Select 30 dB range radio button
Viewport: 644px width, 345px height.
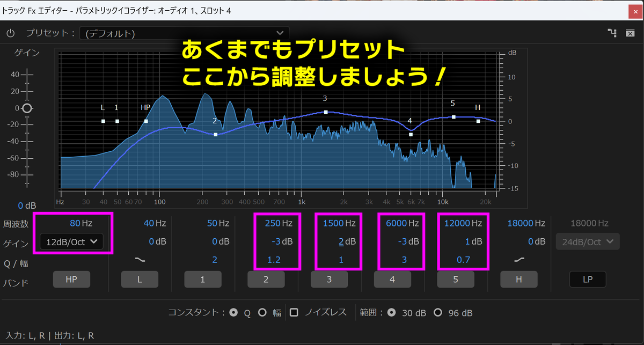(x=392, y=312)
